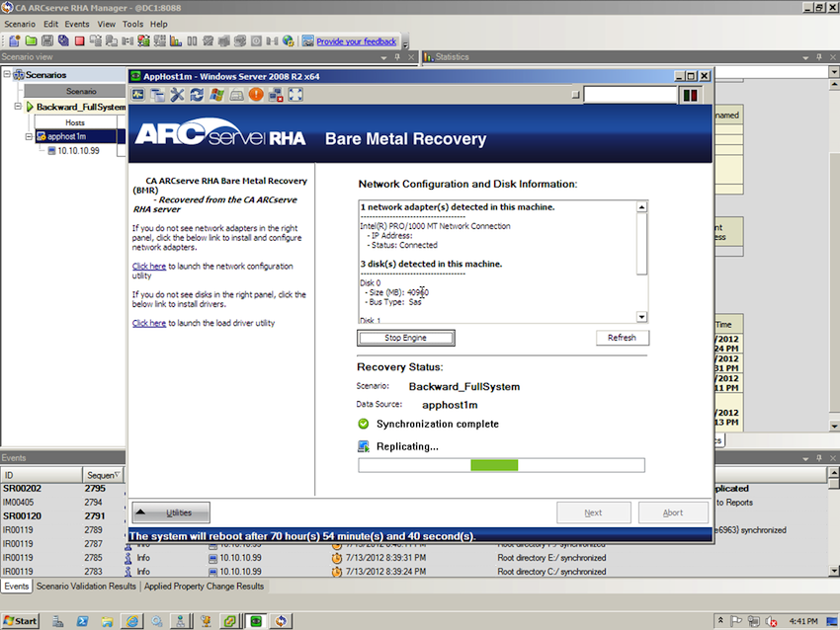Pin the Scenario view panel
840x630 pixels.
coord(397,56)
